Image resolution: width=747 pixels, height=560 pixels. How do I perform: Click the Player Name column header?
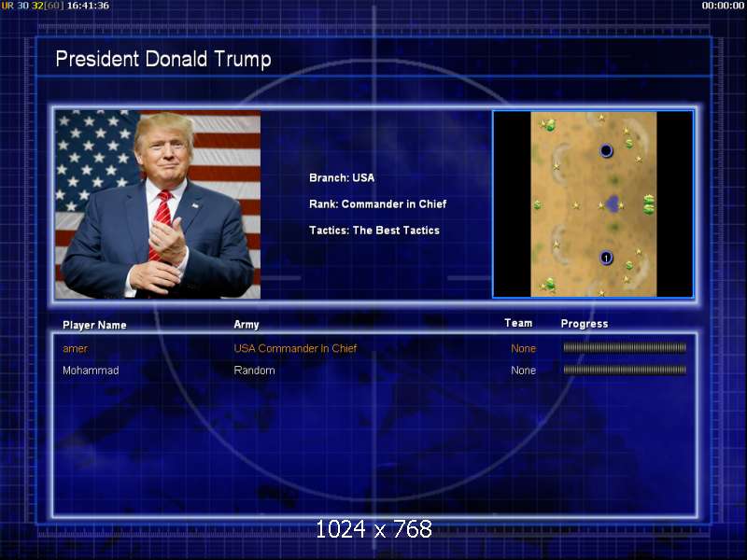coord(94,325)
